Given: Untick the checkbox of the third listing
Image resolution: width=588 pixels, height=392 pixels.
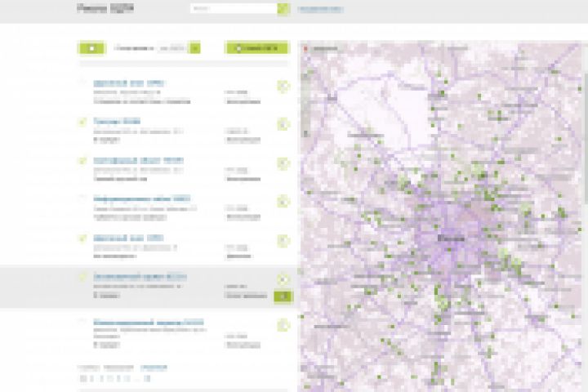Looking at the screenshot, I should 82,161.
